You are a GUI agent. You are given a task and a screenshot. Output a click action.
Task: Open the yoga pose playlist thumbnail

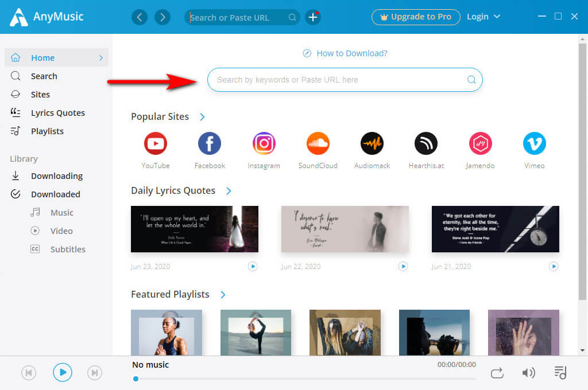coord(256,332)
